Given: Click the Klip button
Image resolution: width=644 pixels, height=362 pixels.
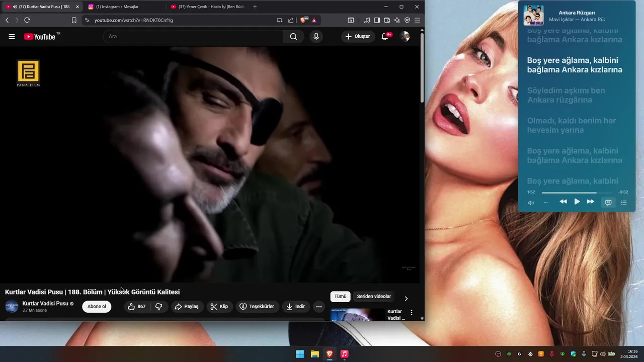Looking at the screenshot, I should point(219,307).
